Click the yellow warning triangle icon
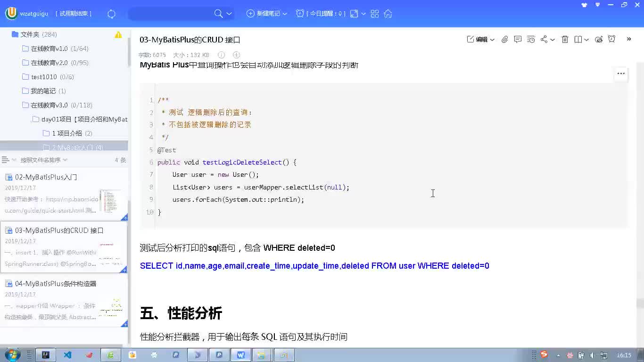The image size is (644, 362). point(118,34)
